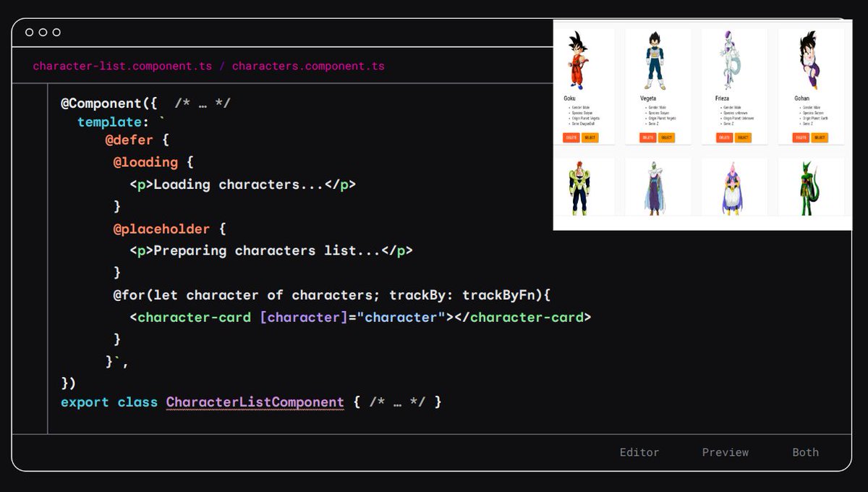Click DELETE under Frieza
868x492 pixels.
point(724,137)
